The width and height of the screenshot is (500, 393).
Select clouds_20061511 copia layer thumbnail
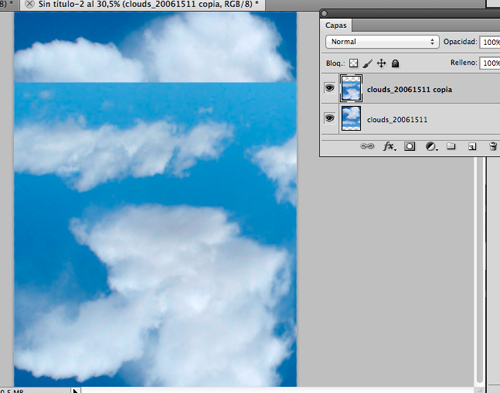tap(351, 88)
